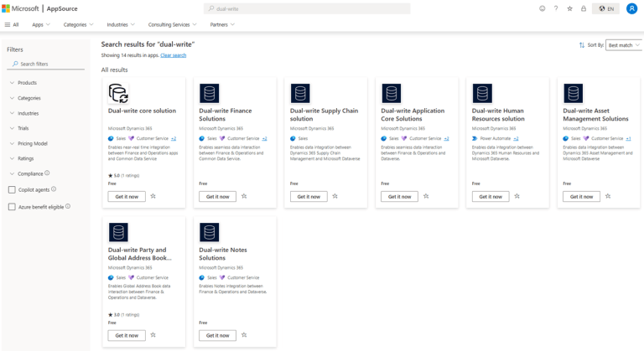The width and height of the screenshot is (644, 351).
Task: Click Azure benefit eligible info icon
Action: click(68, 206)
